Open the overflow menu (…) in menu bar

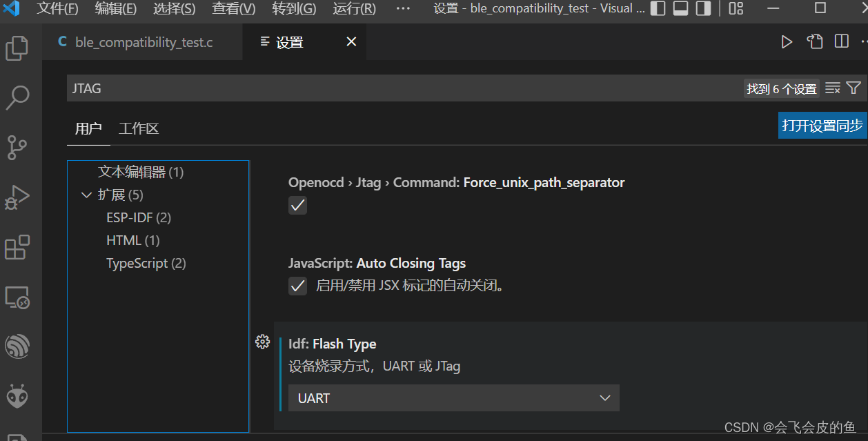point(404,8)
